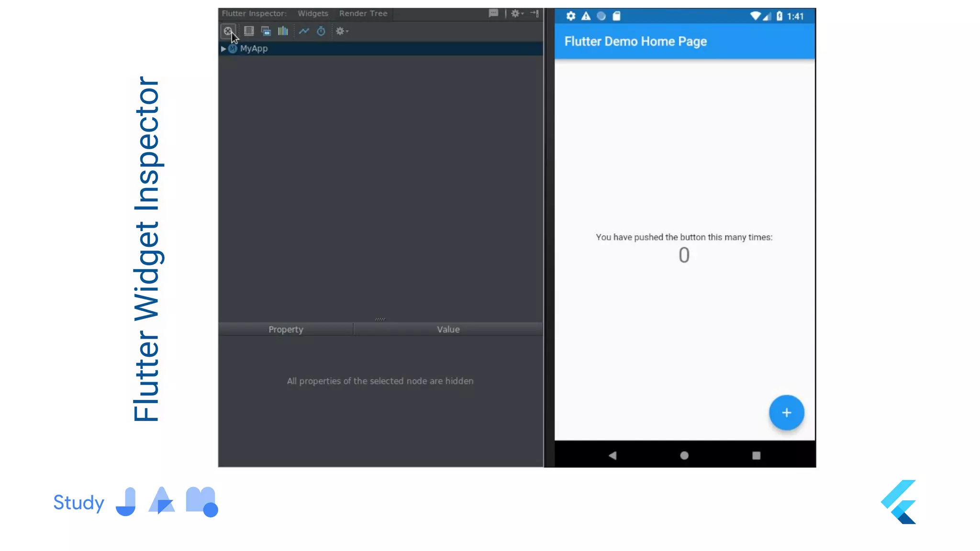Tap the Android back navigation triangle

click(x=612, y=455)
